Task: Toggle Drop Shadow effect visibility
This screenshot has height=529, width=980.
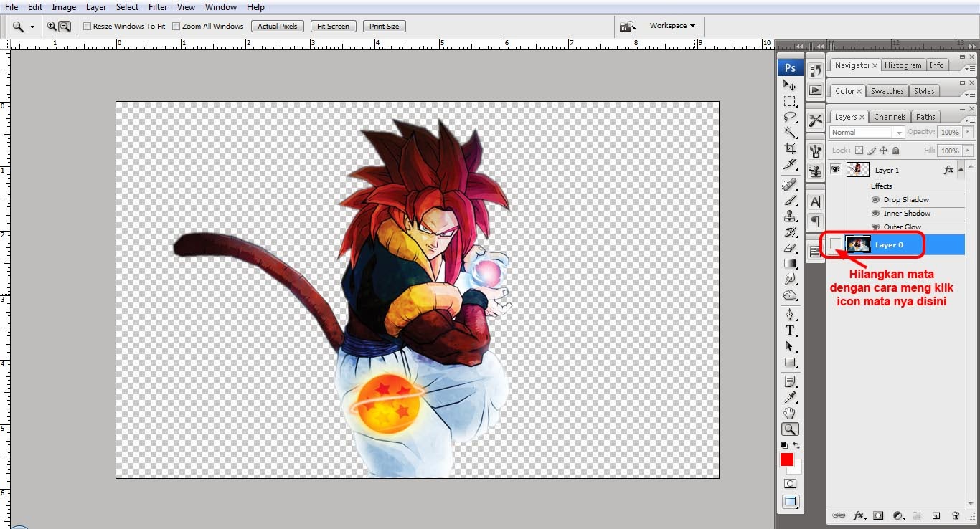Action: [x=875, y=200]
